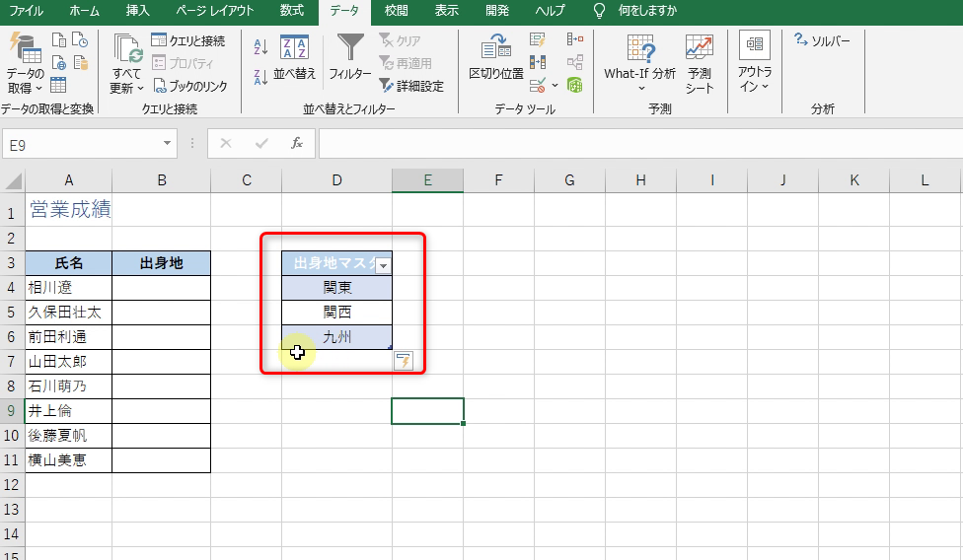The image size is (963, 560).
Task: Click the Quick Analysis icon below the table
Action: click(403, 361)
